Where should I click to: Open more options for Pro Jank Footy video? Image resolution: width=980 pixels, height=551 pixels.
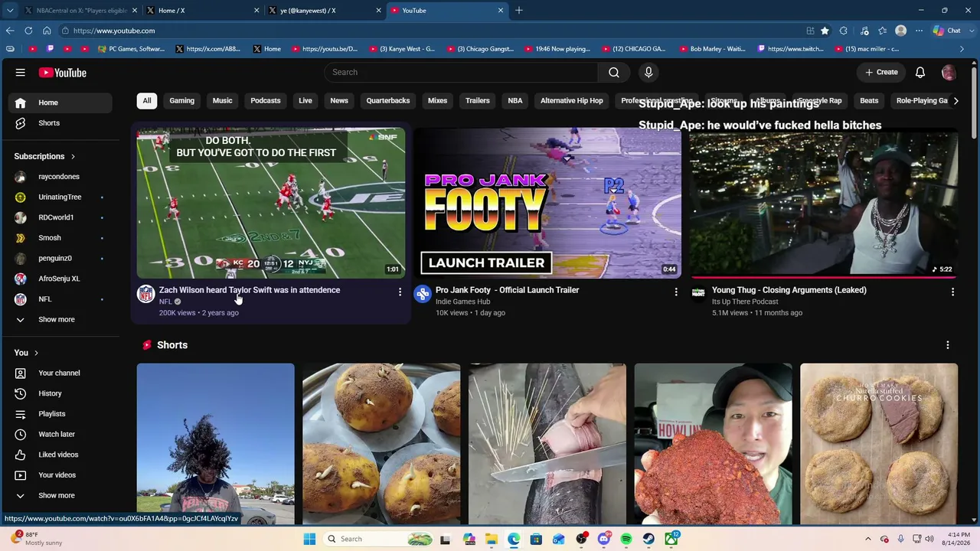point(676,292)
